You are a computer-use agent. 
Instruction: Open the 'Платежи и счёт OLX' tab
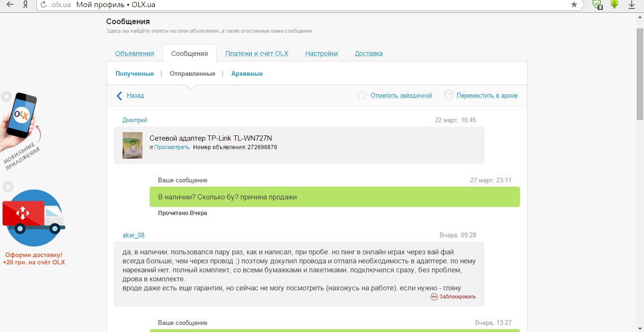point(256,54)
